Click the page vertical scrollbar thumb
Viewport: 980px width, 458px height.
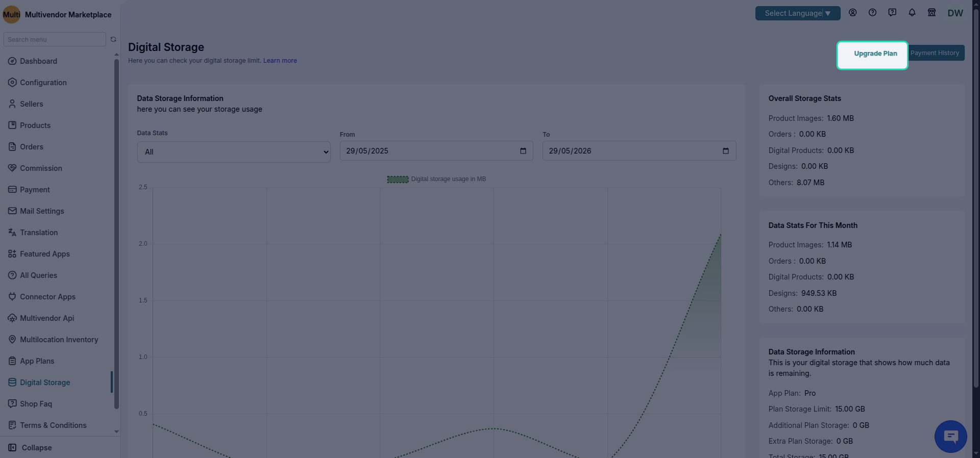pyautogui.click(x=976, y=199)
